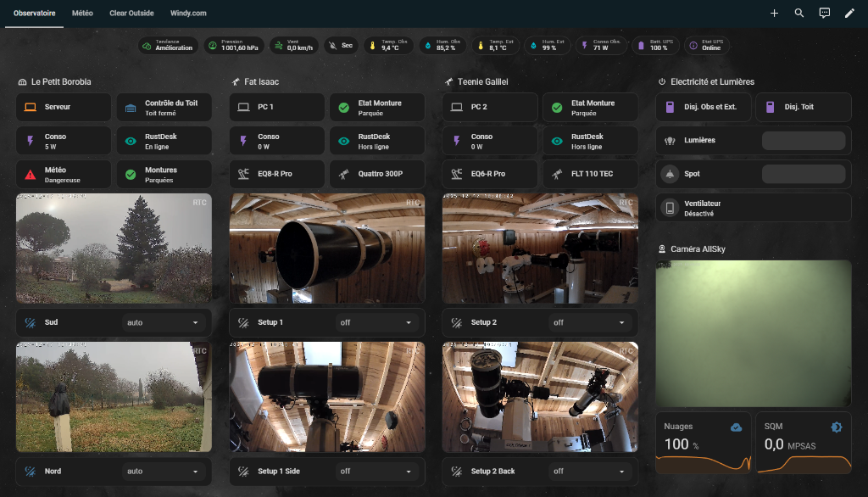Toggle the Disj. Obs et Ext. breaker
Screen dimensions: 868x497
[704, 107]
